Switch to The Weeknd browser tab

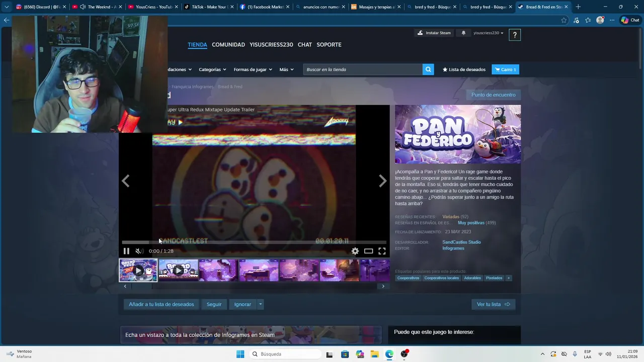(96, 7)
